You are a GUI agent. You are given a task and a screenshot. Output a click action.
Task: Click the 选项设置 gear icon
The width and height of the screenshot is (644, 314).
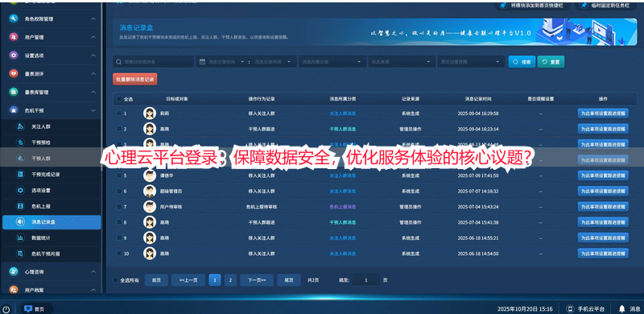coord(20,190)
